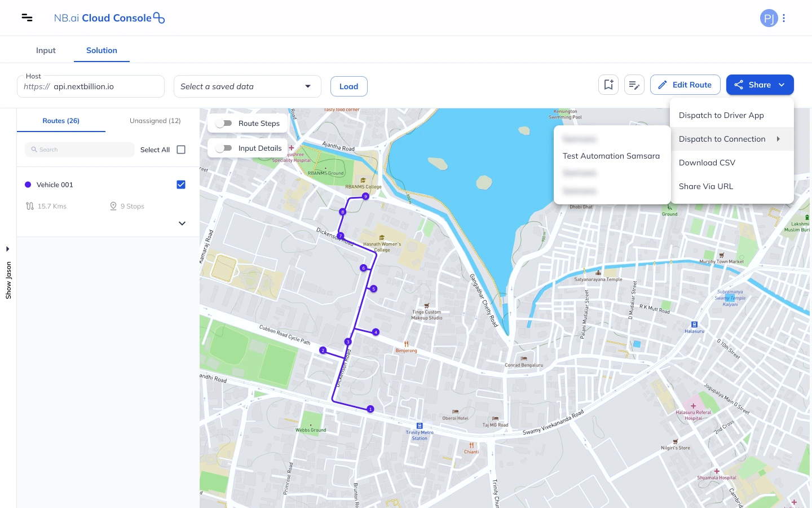Viewport: 812px width, 508px height.
Task: Click the distance icon beside 15.7 Kms
Action: (30, 206)
